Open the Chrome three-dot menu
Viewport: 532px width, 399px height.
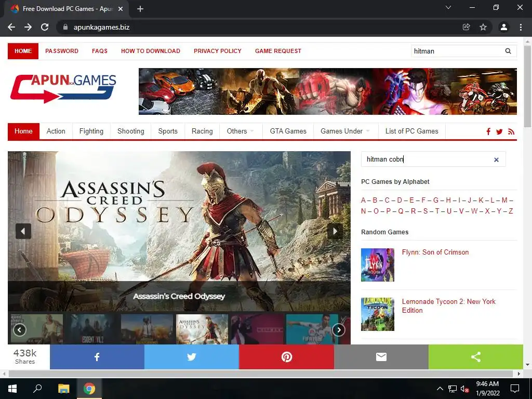coord(521,27)
